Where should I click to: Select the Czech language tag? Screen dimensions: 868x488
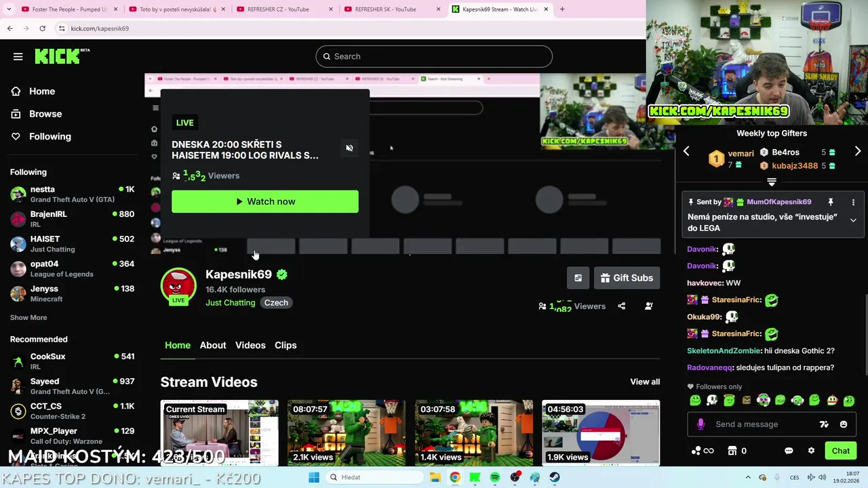click(276, 302)
